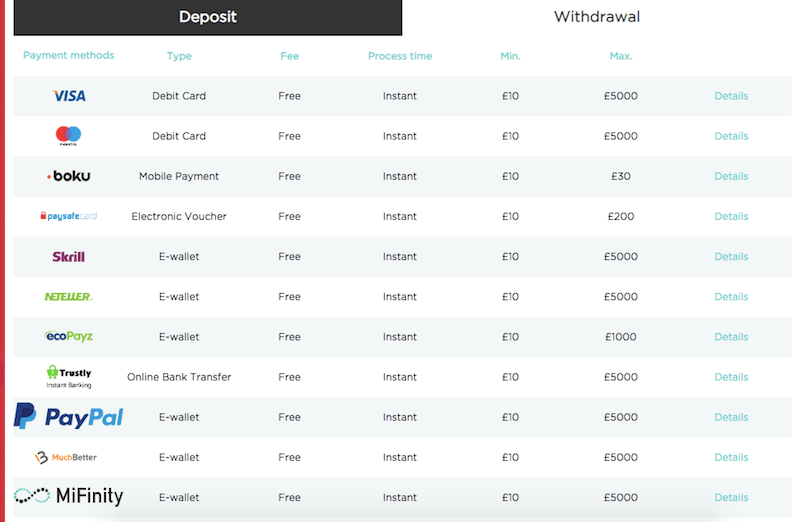Click the paysafecard logo
800x522 pixels.
click(x=68, y=216)
